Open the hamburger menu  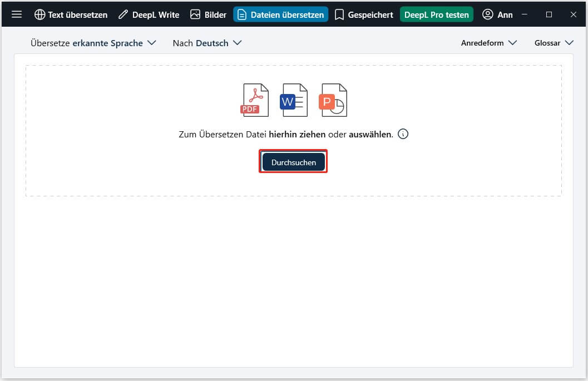point(17,14)
